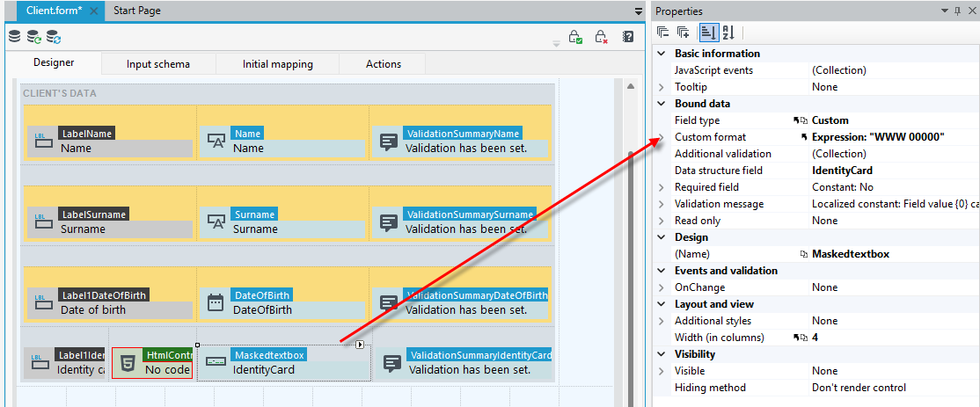Expand the Additional styles property

662,321
